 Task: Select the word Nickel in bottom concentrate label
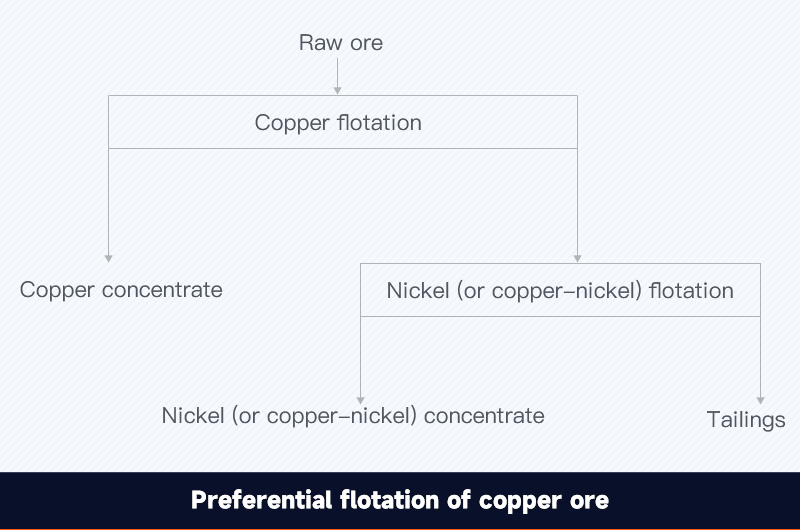point(193,416)
